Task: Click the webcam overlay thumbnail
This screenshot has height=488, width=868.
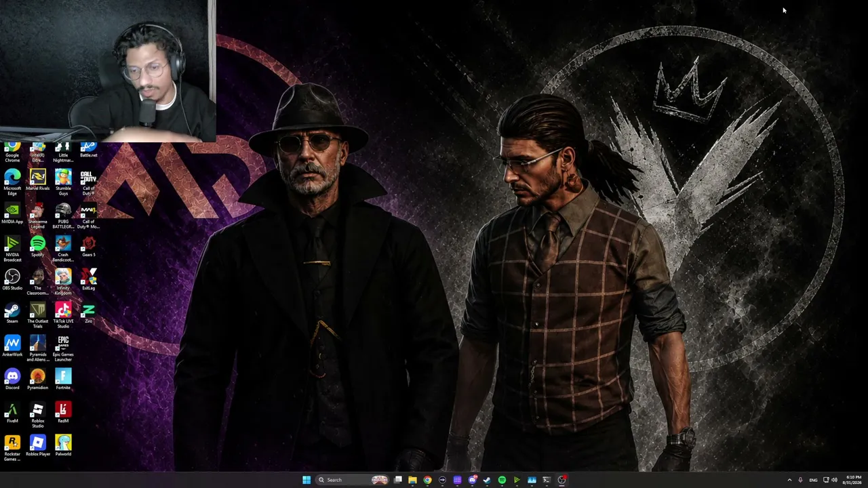Action: [x=107, y=71]
